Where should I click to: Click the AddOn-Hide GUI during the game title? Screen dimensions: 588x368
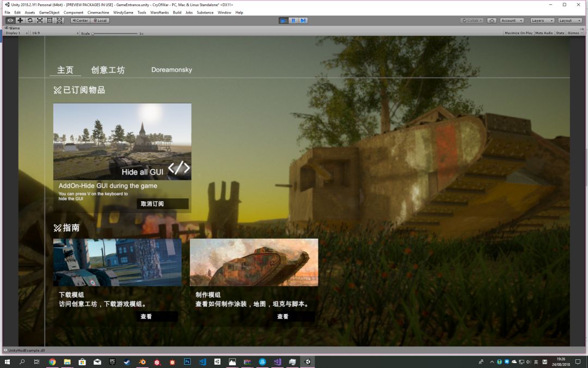coord(108,185)
